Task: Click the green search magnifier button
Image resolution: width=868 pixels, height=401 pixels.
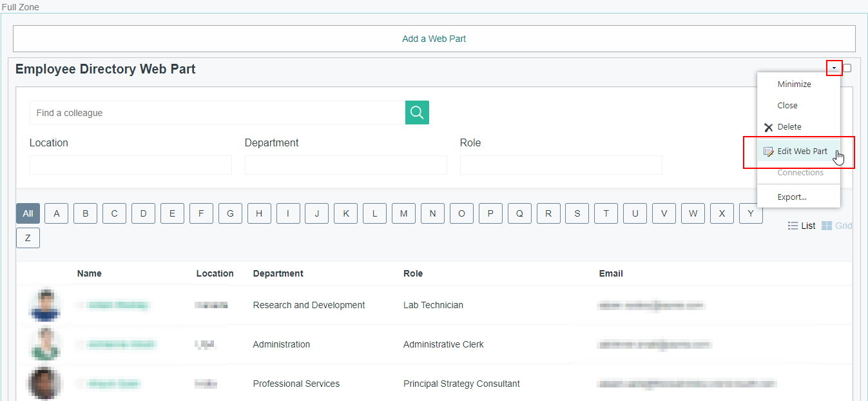Action: pos(417,113)
